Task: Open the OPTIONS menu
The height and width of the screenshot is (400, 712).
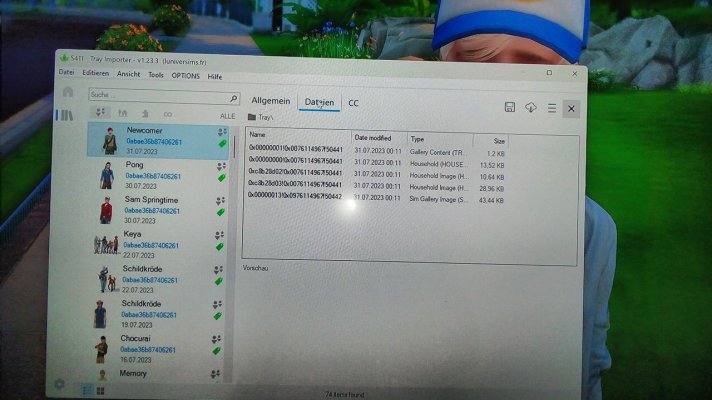Action: tap(185, 76)
